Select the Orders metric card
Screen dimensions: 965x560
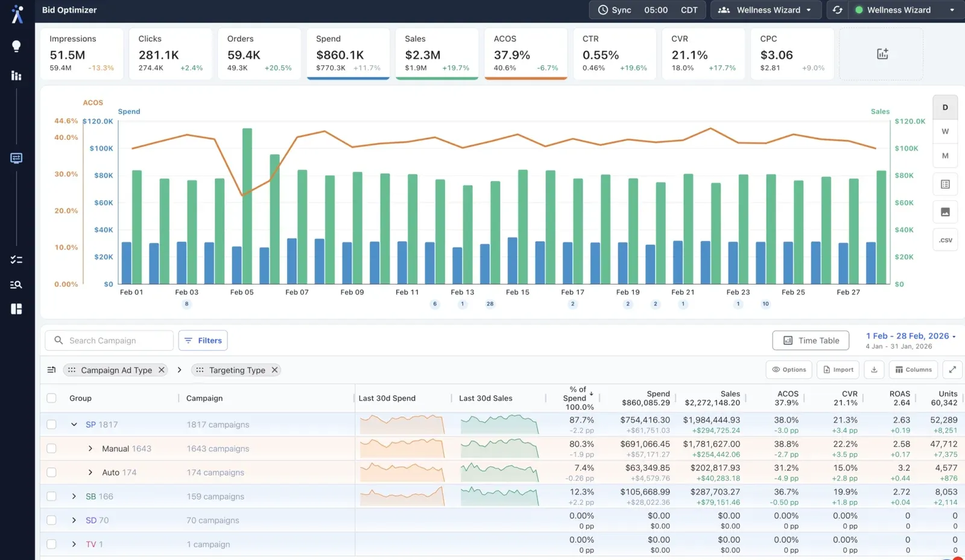click(259, 54)
